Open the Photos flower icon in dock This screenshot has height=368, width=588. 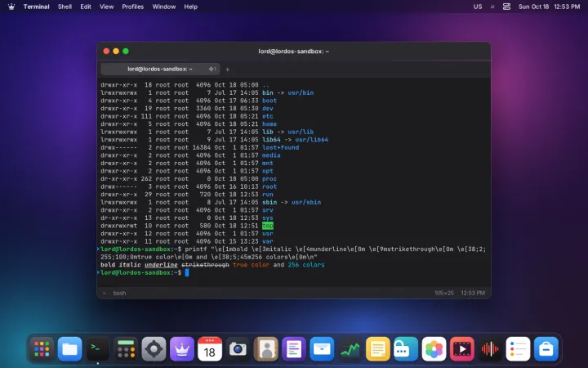[434, 349]
